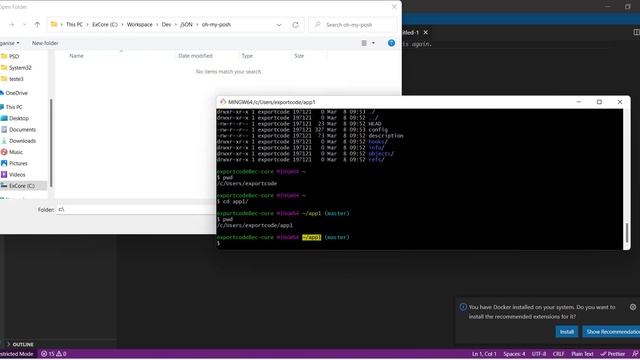
Task: Open the Organise dropdown menu
Action: (x=9, y=43)
